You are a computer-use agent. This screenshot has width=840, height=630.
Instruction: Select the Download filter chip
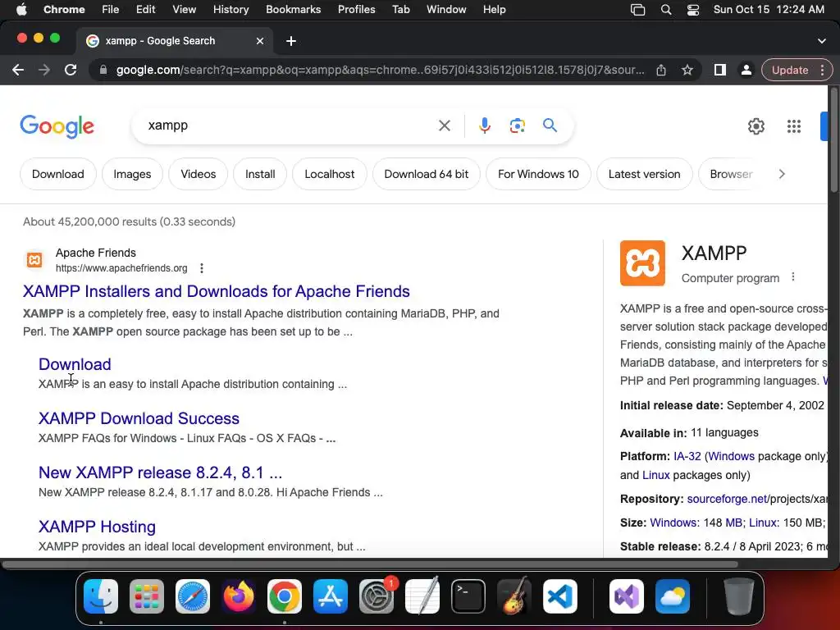pyautogui.click(x=58, y=174)
